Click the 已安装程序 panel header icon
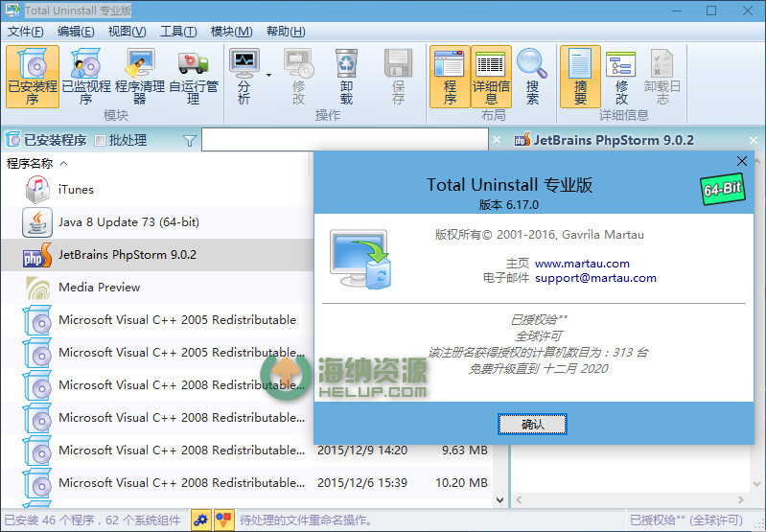Screen dimensions: 766x532 coord(13,140)
